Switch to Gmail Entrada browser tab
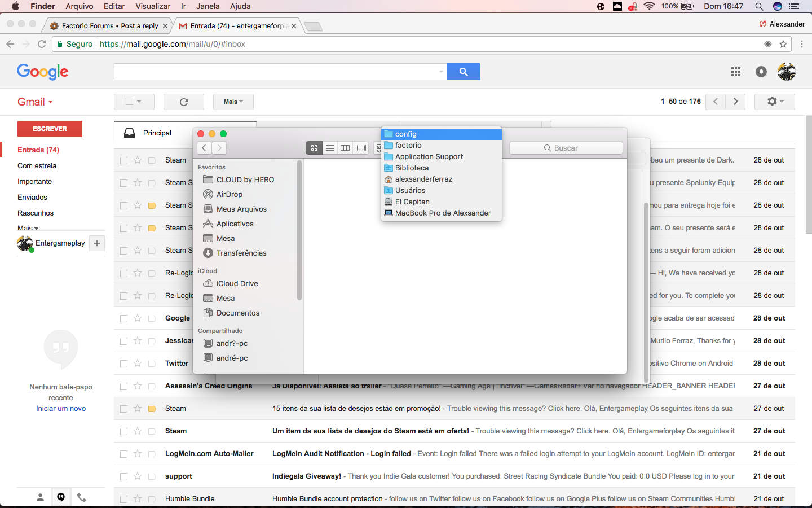 (239, 26)
